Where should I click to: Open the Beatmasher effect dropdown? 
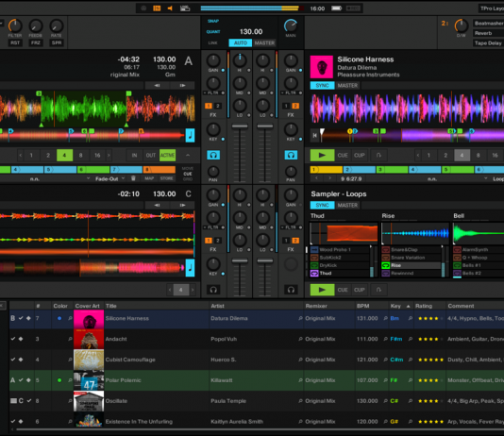coord(489,24)
